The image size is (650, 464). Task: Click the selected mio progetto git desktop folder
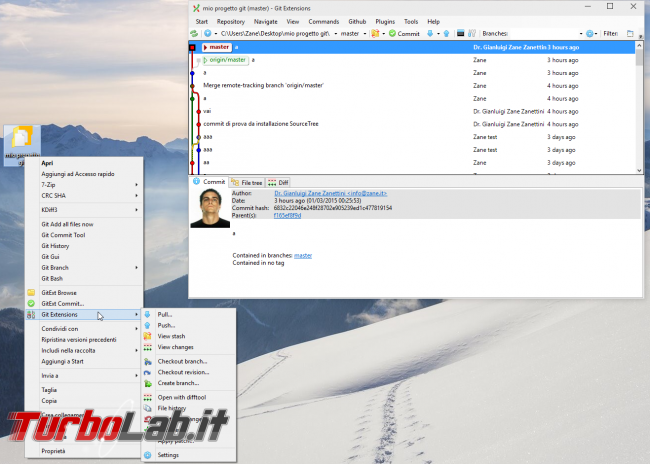(x=22, y=145)
